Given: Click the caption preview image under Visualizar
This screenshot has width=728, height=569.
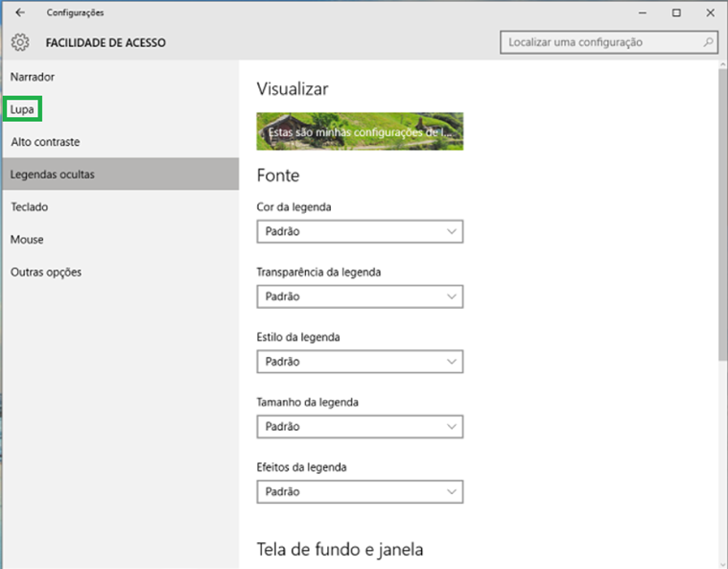Looking at the screenshot, I should [360, 131].
